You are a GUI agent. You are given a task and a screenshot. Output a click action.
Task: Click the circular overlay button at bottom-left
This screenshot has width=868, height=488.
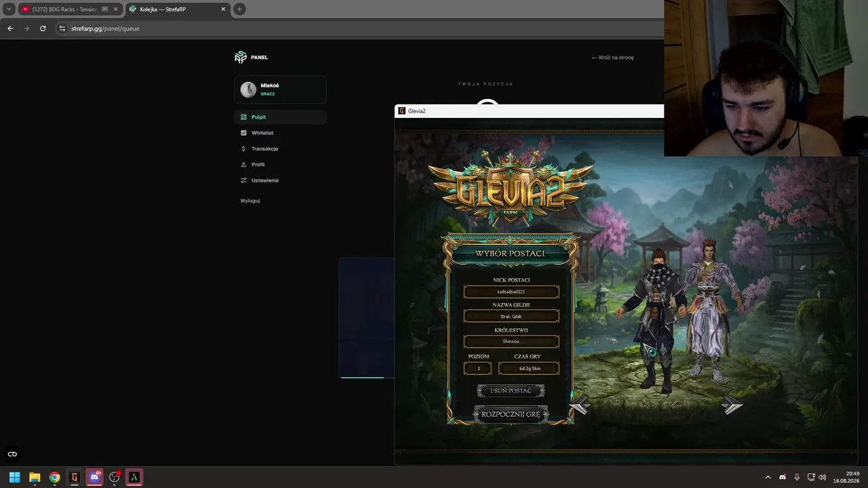[12, 454]
